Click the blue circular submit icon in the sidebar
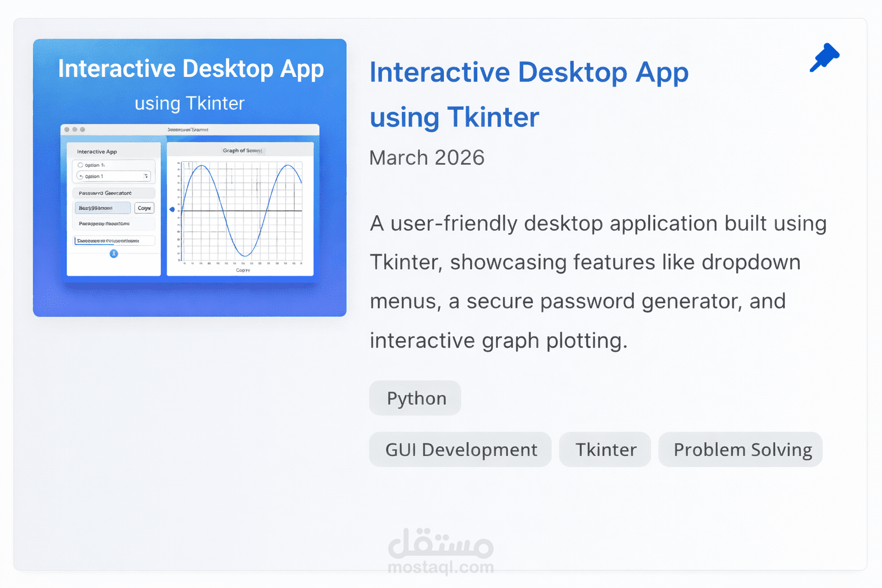 coord(113,254)
